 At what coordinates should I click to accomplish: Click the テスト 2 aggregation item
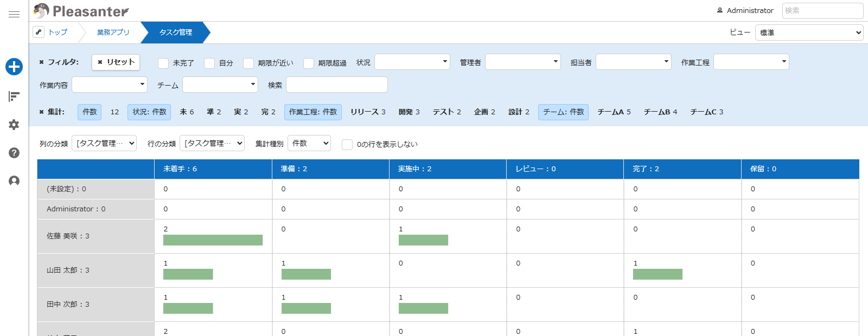(x=446, y=112)
